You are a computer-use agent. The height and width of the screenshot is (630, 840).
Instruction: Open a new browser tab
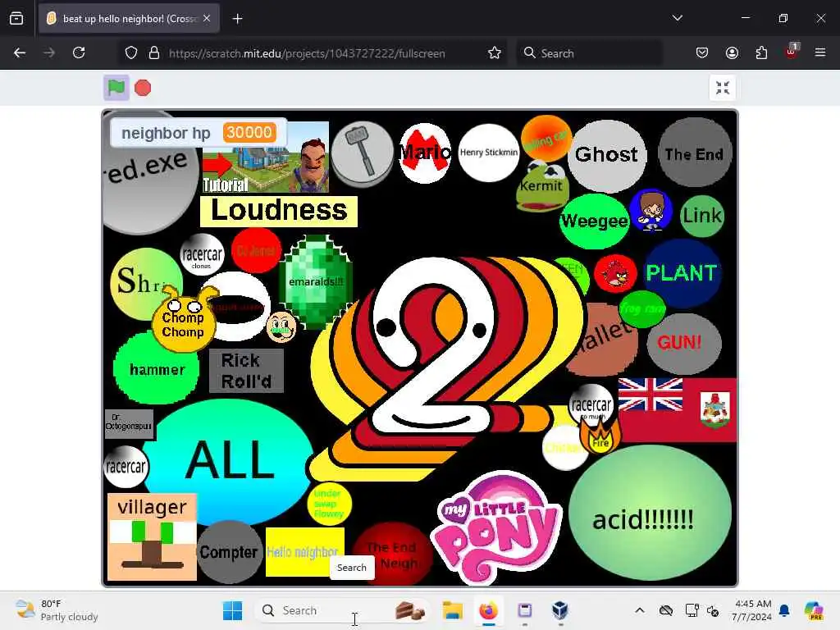coord(237,19)
